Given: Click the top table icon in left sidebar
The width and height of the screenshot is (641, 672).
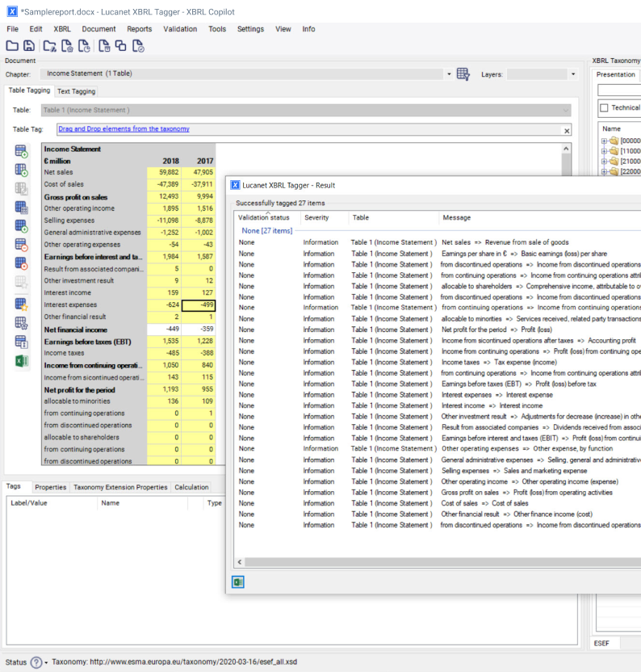Looking at the screenshot, I should click(x=22, y=151).
